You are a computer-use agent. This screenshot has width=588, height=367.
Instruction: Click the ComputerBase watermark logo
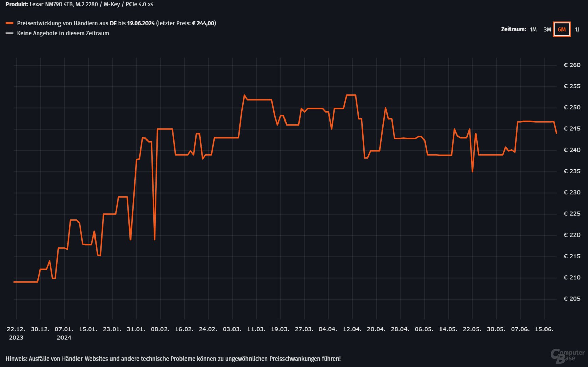[567, 356]
